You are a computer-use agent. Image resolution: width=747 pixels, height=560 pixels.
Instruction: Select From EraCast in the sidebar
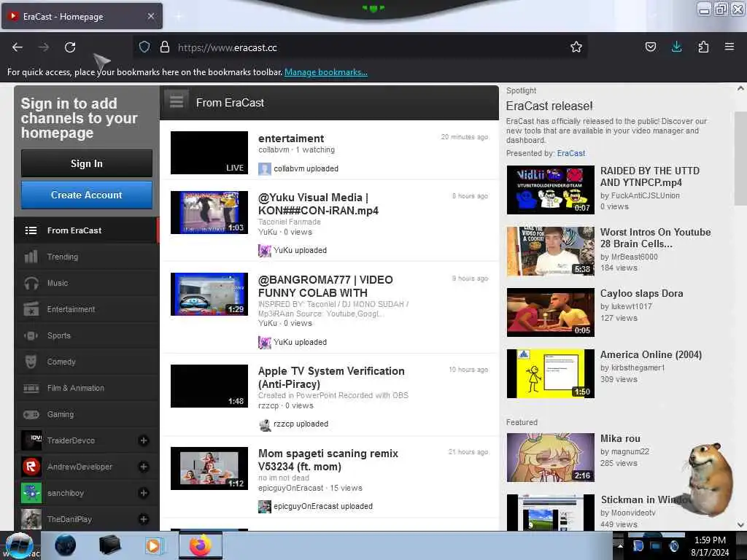[x=86, y=230]
